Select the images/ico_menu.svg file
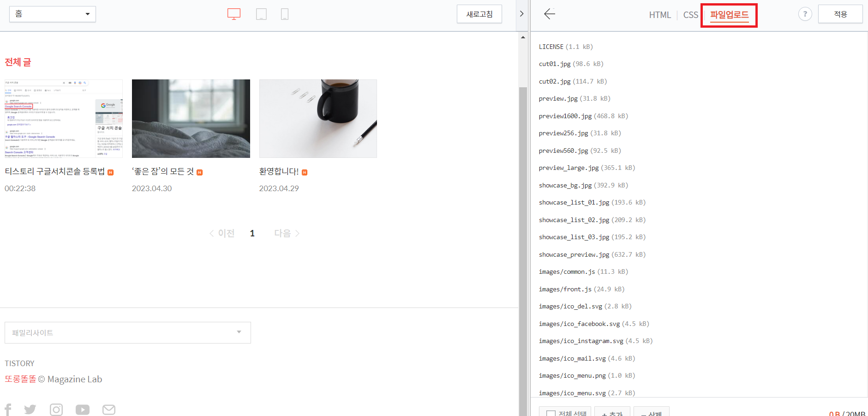 coord(587,393)
